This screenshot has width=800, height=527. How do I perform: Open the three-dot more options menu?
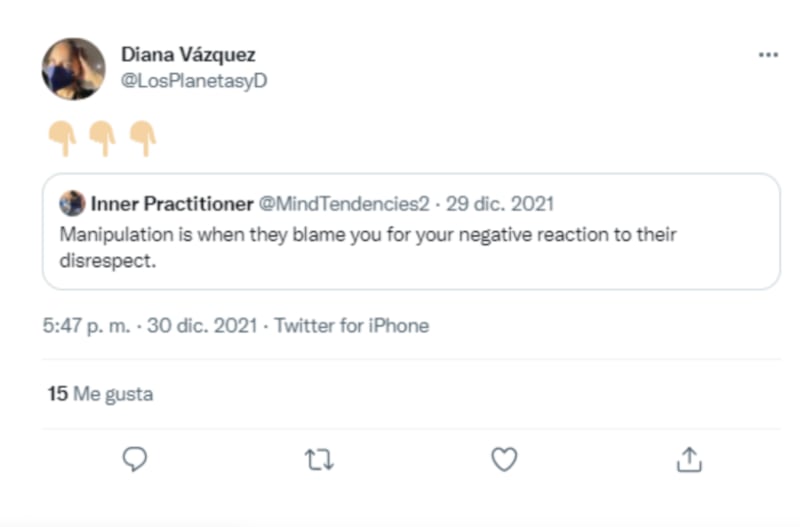click(x=768, y=55)
